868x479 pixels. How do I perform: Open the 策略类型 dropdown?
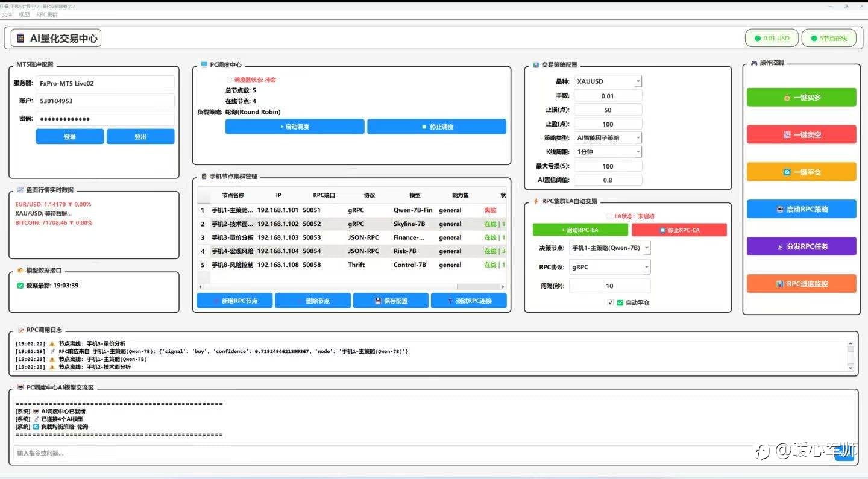[608, 138]
